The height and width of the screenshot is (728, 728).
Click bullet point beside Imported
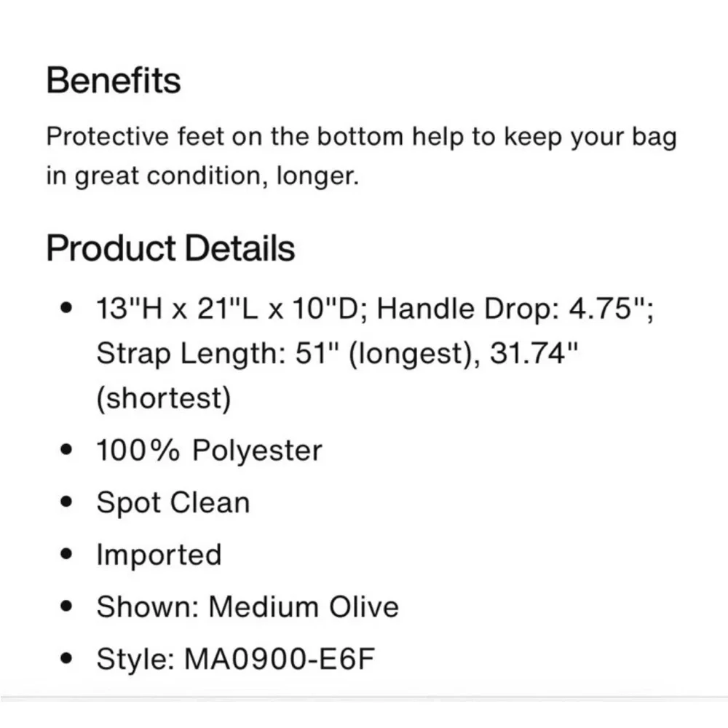tap(67, 555)
